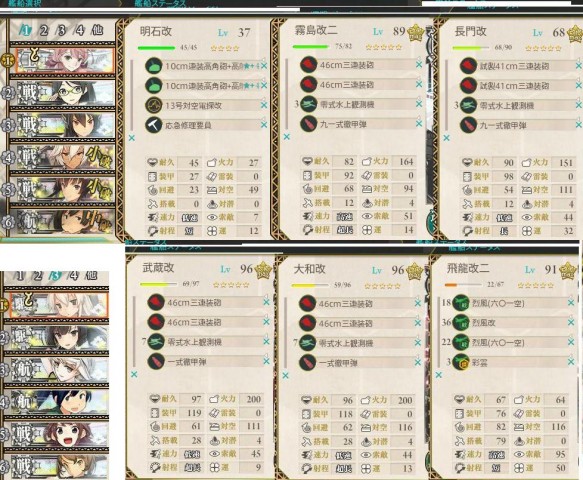Click the 九一式徹甲弾 shell icon on 霧島改二
Viewport: 583px width, 480px height.
(308, 124)
